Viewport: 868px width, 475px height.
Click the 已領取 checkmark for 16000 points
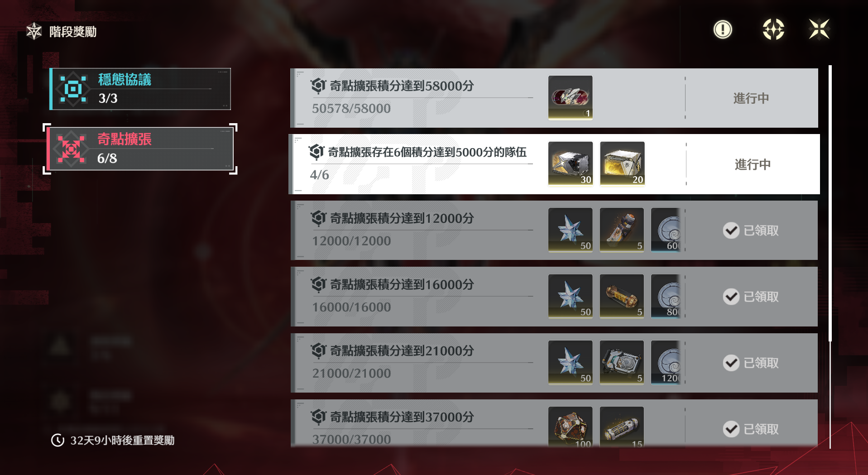(731, 297)
